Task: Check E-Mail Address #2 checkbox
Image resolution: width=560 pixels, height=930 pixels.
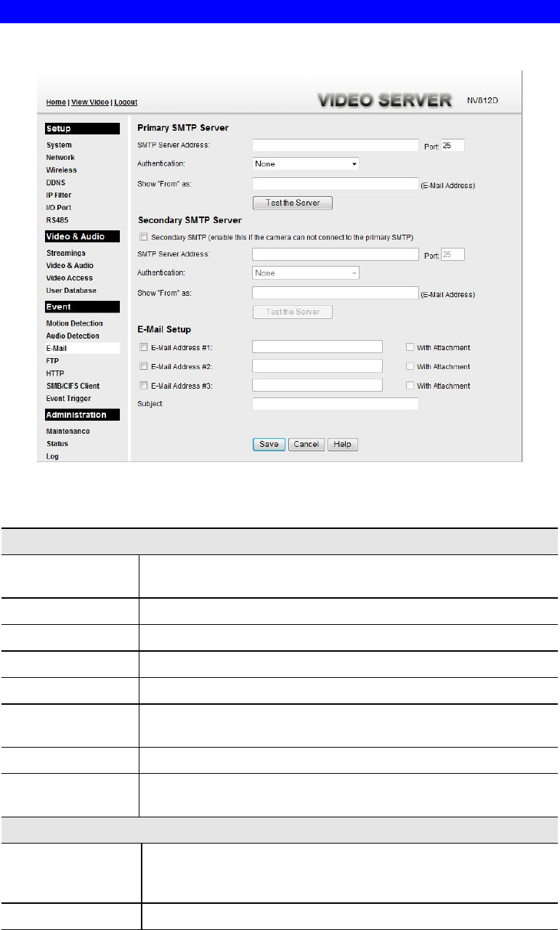Action: 143,366
